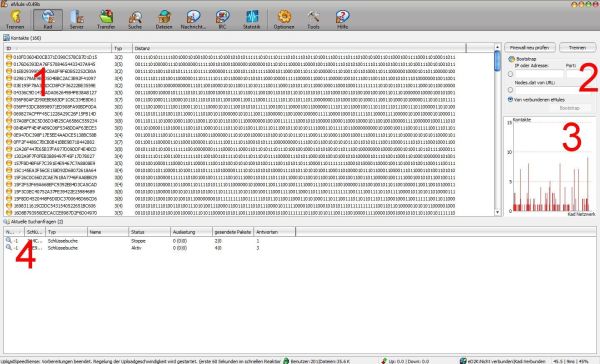Open the Dateien shared files icon
Image resolution: width=600 pixels, height=364 pixels.
164,20
